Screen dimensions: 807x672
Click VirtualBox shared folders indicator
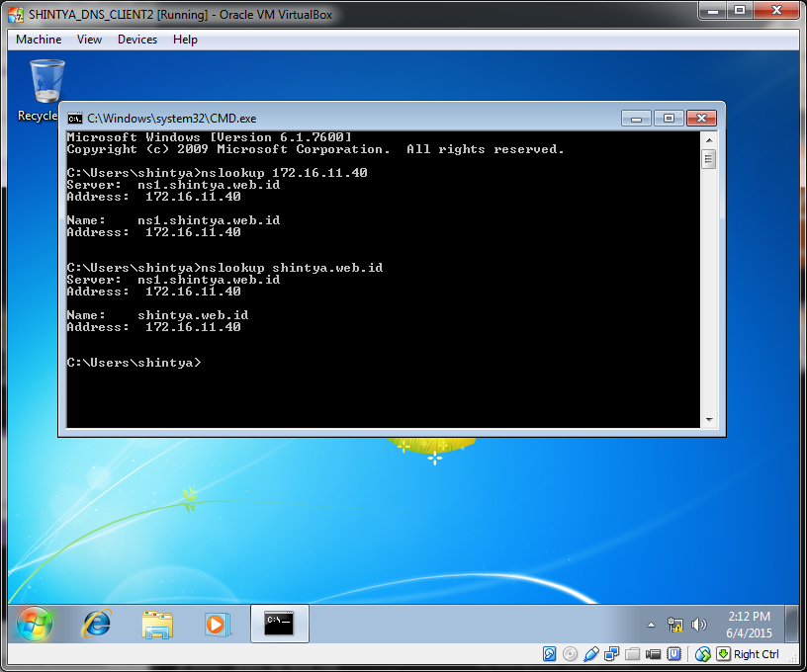(633, 654)
